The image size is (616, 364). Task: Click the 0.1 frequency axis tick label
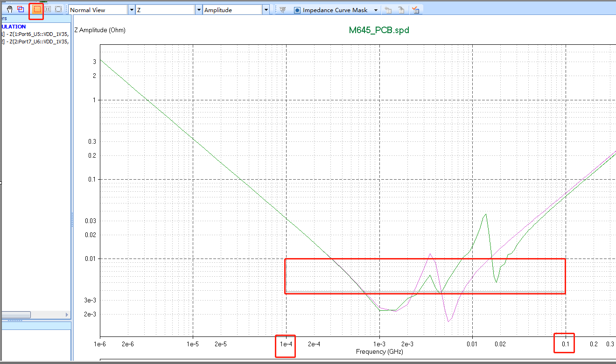click(x=566, y=344)
